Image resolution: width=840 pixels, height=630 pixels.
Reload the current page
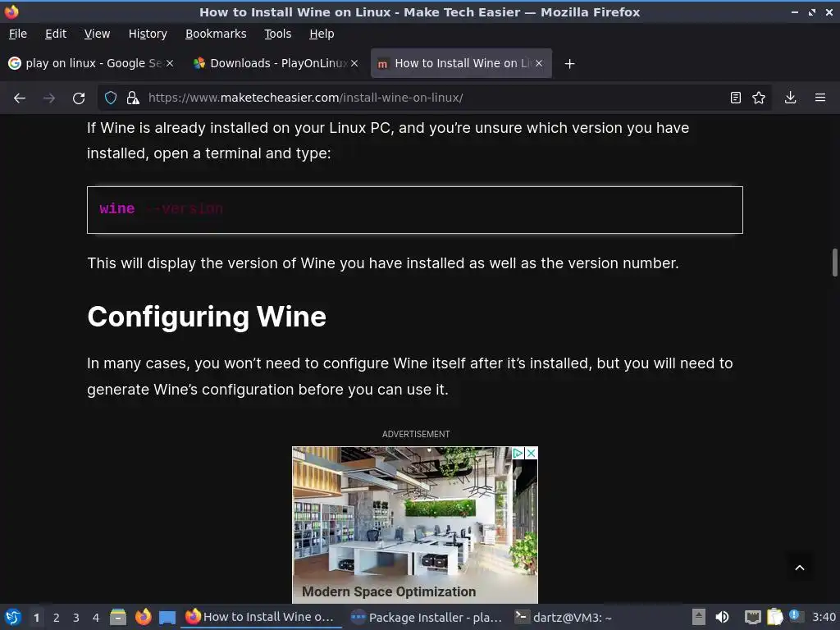[79, 98]
